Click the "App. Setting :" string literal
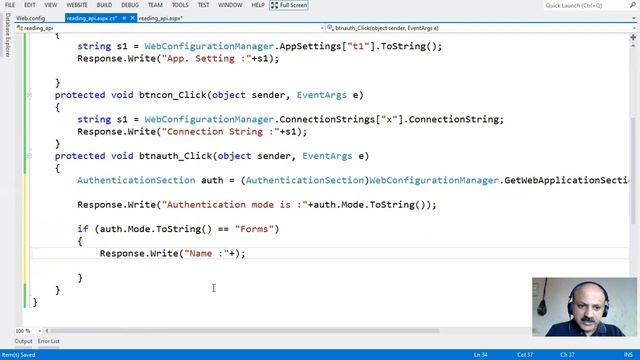The width and height of the screenshot is (640, 360). 207,58
